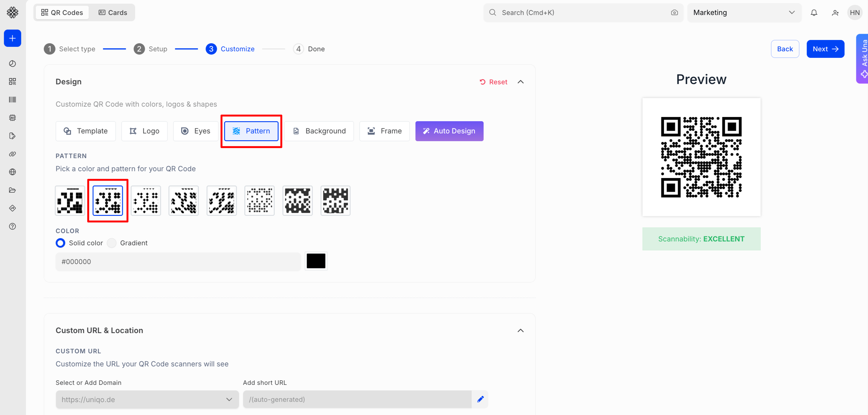Open the Marketing workspace dropdown

coord(744,12)
